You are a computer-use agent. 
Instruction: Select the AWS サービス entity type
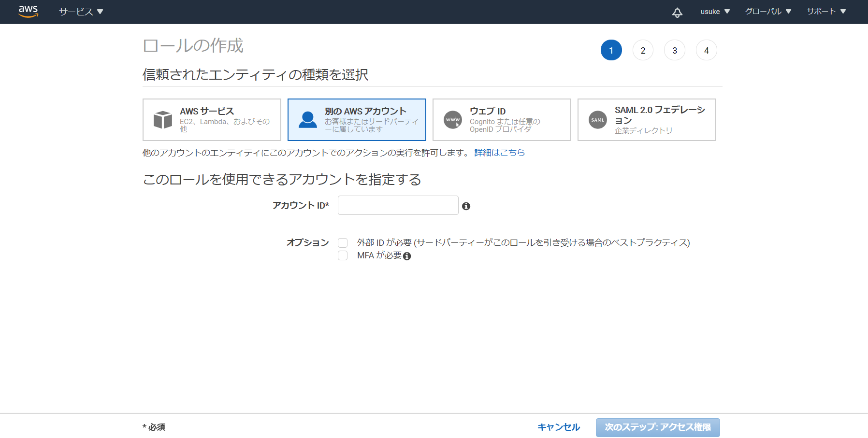pos(212,120)
